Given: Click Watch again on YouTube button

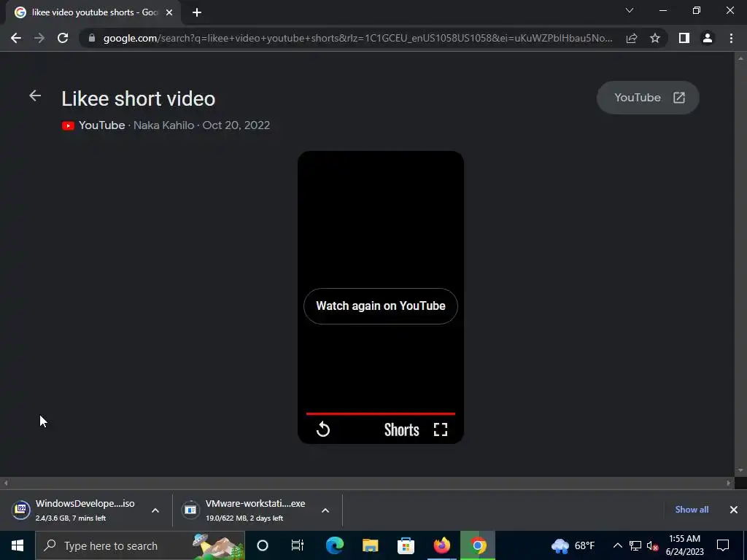Looking at the screenshot, I should click(381, 306).
